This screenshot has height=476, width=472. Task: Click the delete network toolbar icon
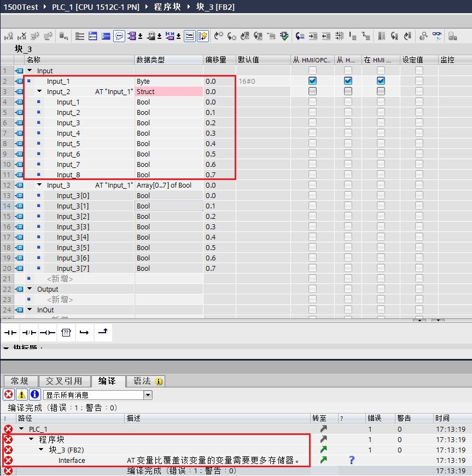click(21, 36)
